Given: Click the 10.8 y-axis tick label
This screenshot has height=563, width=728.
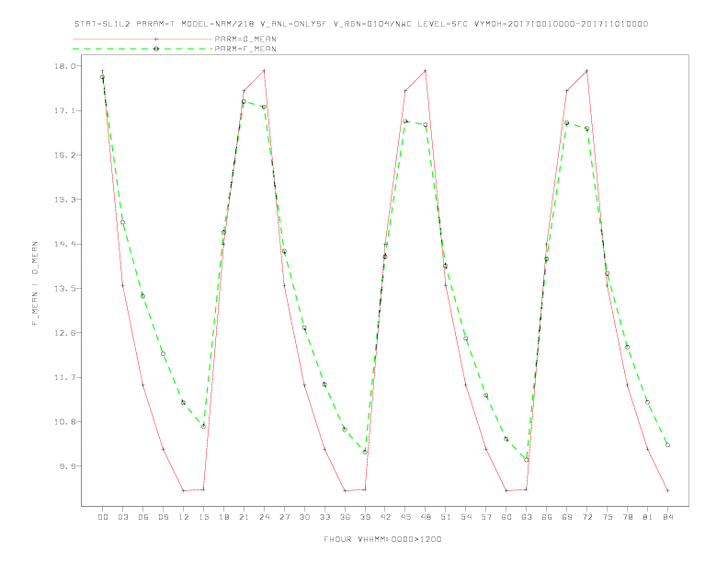Looking at the screenshot, I should point(64,421).
